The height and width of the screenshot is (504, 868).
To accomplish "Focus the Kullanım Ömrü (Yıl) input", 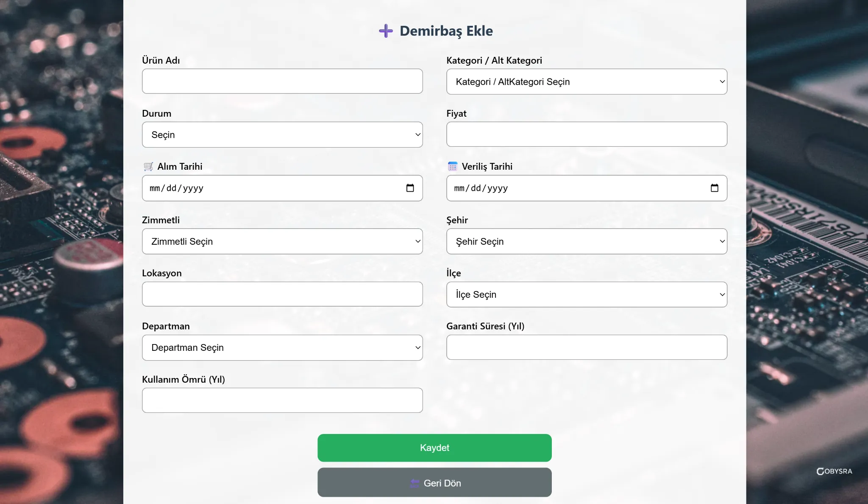I will (282, 400).
